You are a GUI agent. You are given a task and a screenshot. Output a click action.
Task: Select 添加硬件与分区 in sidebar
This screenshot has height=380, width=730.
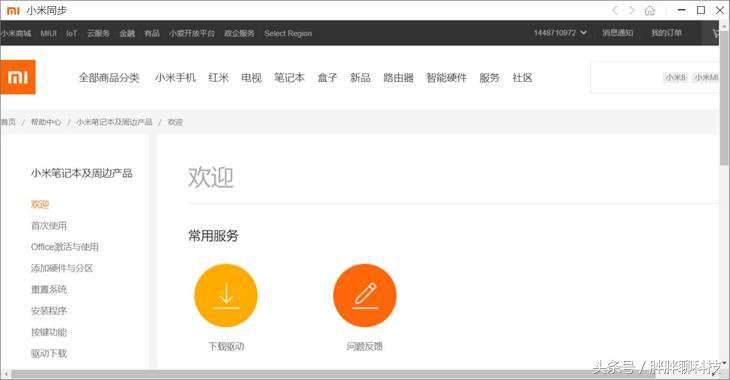pyautogui.click(x=62, y=268)
